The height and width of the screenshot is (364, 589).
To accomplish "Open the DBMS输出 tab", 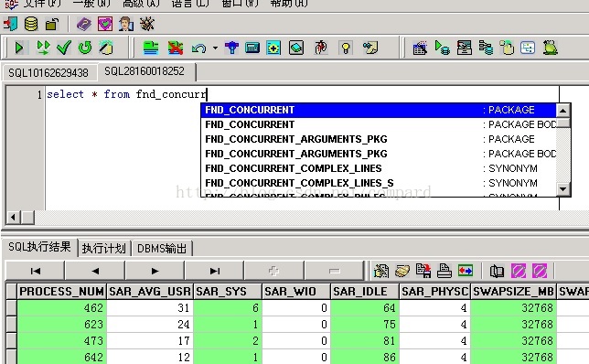I will (162, 248).
